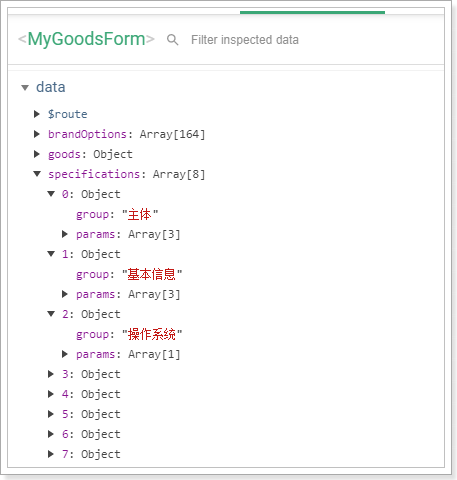Select the MyGoodsForm component name
The width and height of the screenshot is (457, 480).
86,39
